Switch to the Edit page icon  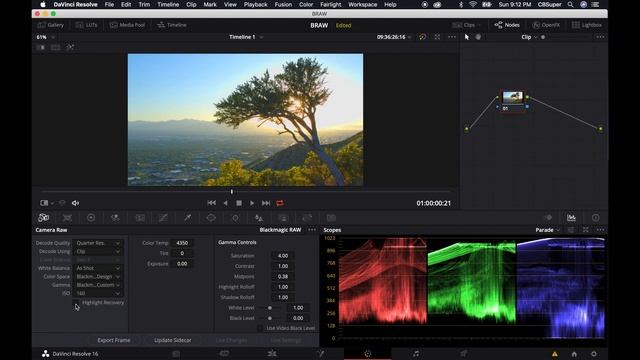[272, 353]
